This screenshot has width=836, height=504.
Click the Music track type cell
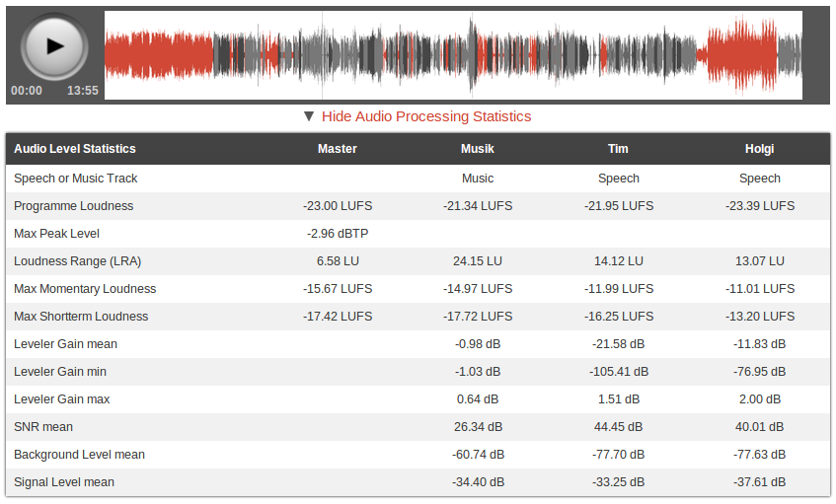[x=478, y=179]
